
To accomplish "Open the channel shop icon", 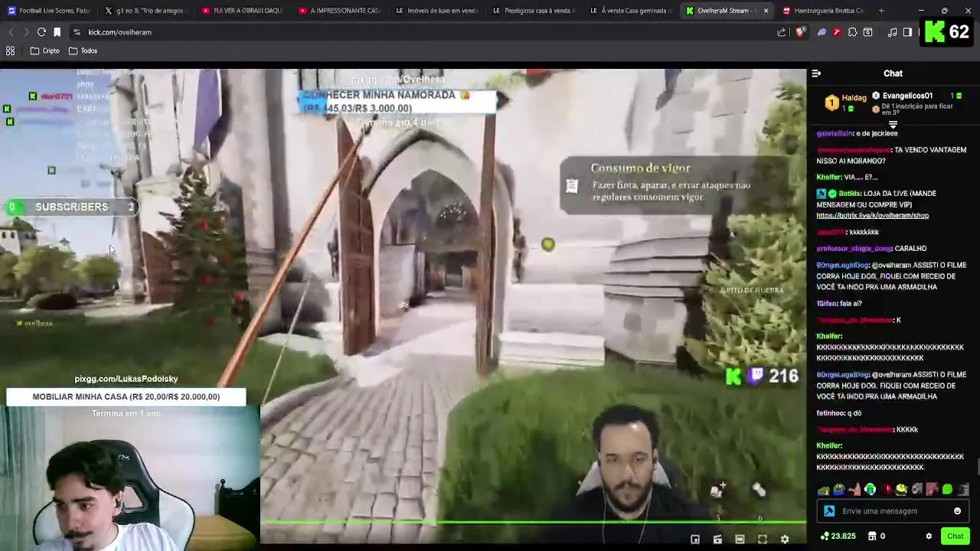I will point(872,536).
